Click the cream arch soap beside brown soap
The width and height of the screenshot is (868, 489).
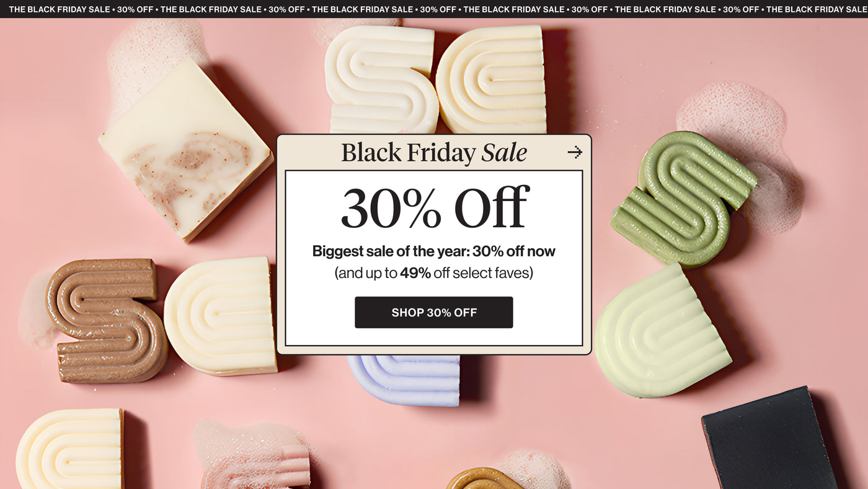tap(220, 316)
